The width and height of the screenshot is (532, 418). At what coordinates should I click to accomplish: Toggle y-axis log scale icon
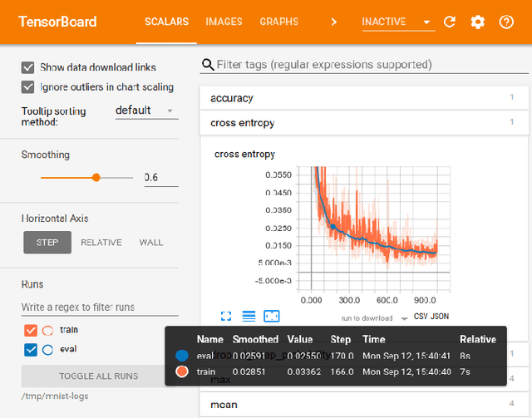249,316
